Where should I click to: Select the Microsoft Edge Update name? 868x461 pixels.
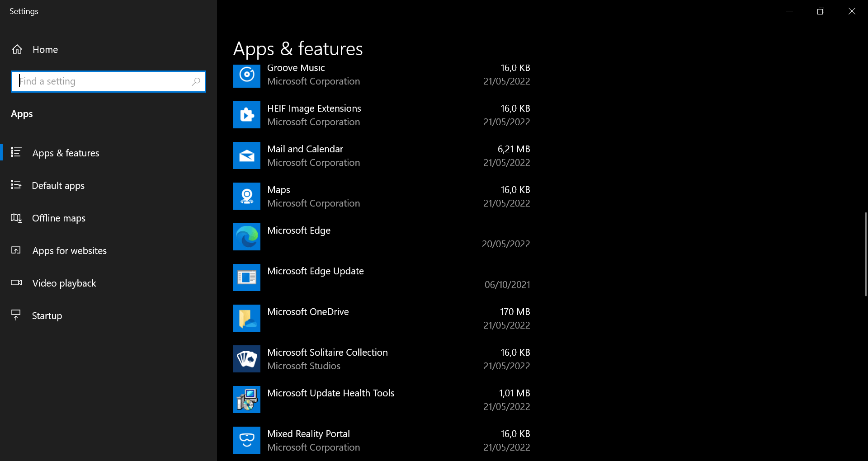316,271
